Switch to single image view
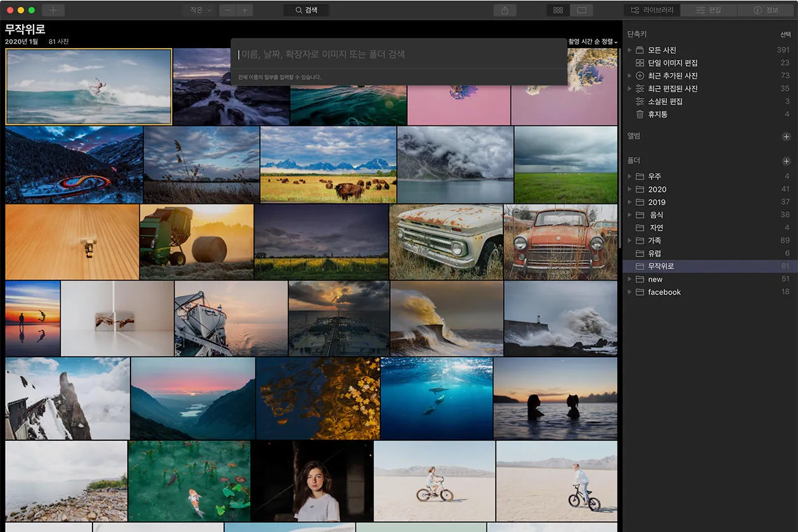798x532 pixels. [x=581, y=10]
